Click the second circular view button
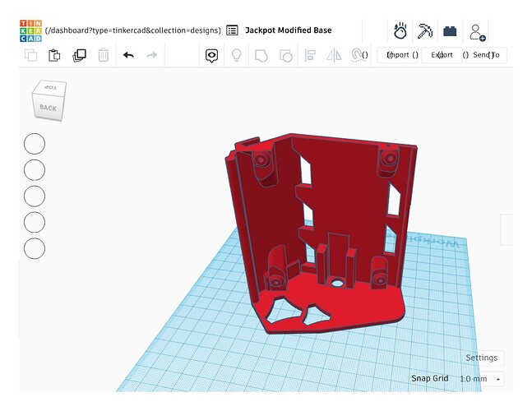532x411 pixels. (35, 170)
